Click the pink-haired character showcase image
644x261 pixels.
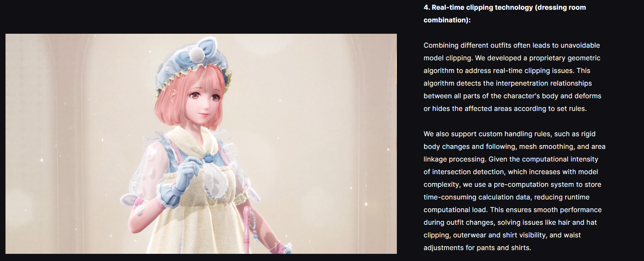click(201, 144)
